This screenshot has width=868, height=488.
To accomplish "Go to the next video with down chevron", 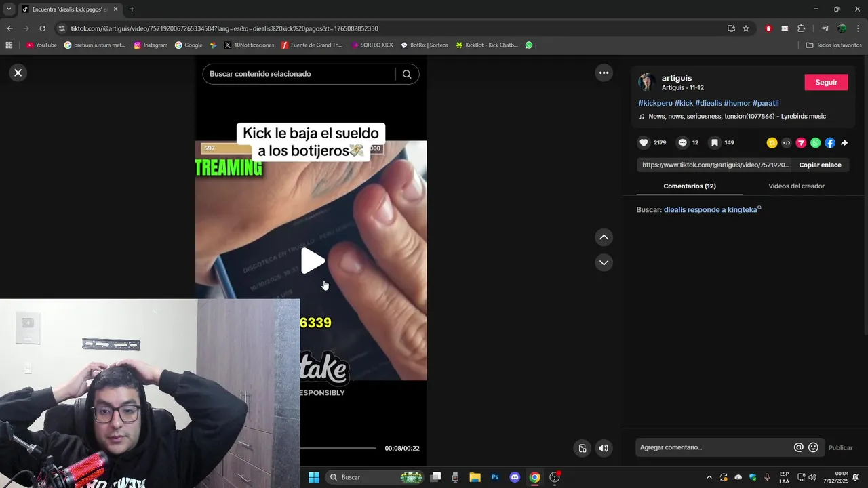I will coord(604,262).
